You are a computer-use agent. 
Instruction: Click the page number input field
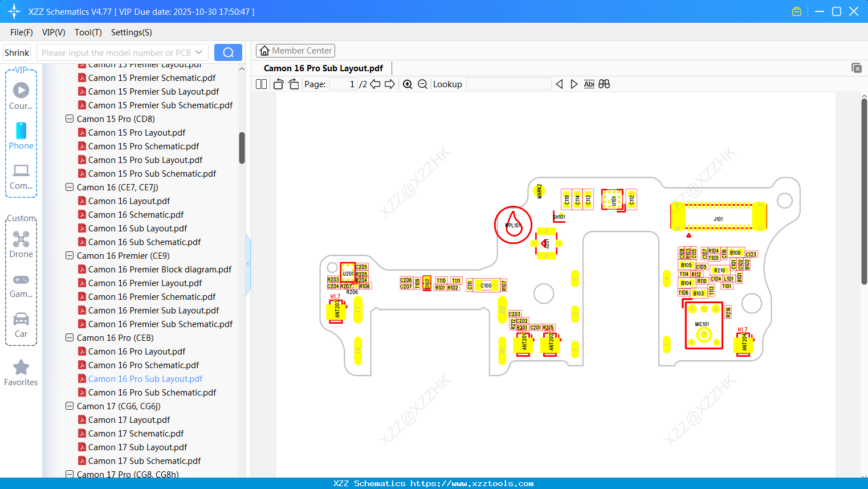tap(344, 84)
